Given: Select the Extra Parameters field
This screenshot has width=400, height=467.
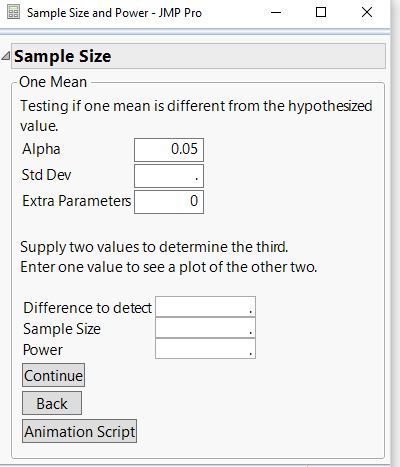Looking at the screenshot, I should click(169, 202).
